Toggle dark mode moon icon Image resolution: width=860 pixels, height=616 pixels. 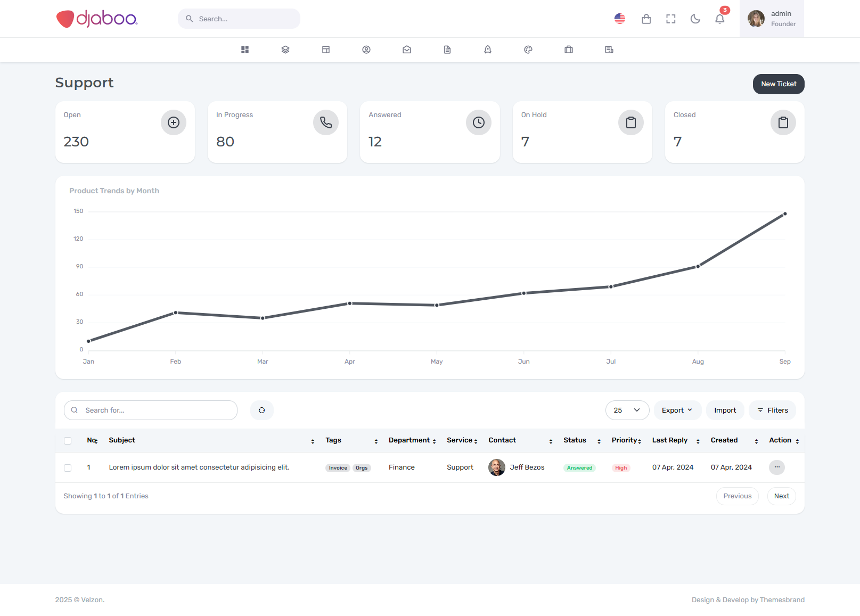695,19
